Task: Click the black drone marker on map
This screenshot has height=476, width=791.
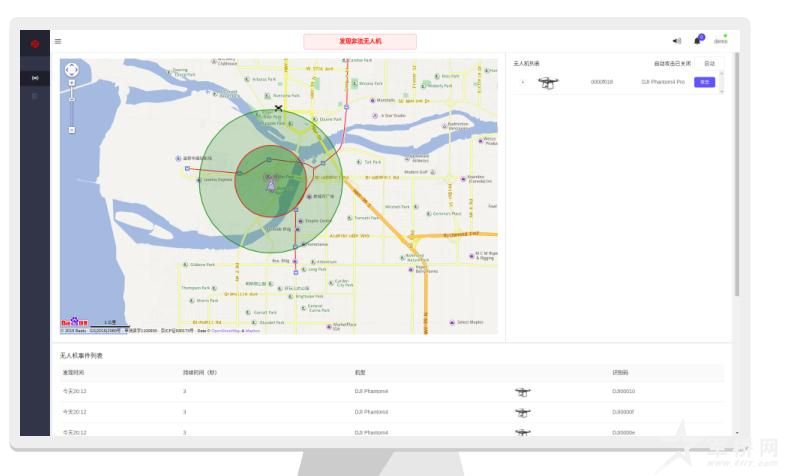Action: pos(278,107)
